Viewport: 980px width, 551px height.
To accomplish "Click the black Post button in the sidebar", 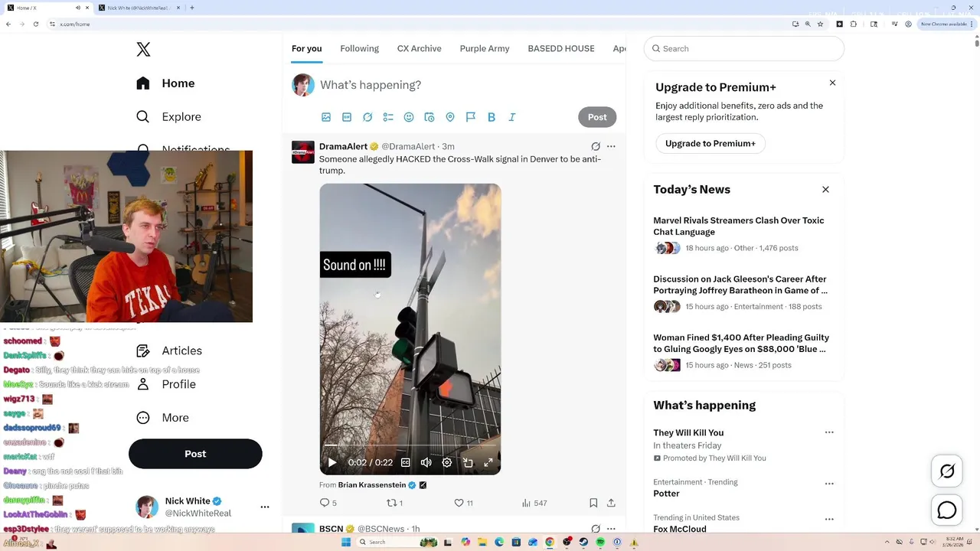I will [195, 454].
